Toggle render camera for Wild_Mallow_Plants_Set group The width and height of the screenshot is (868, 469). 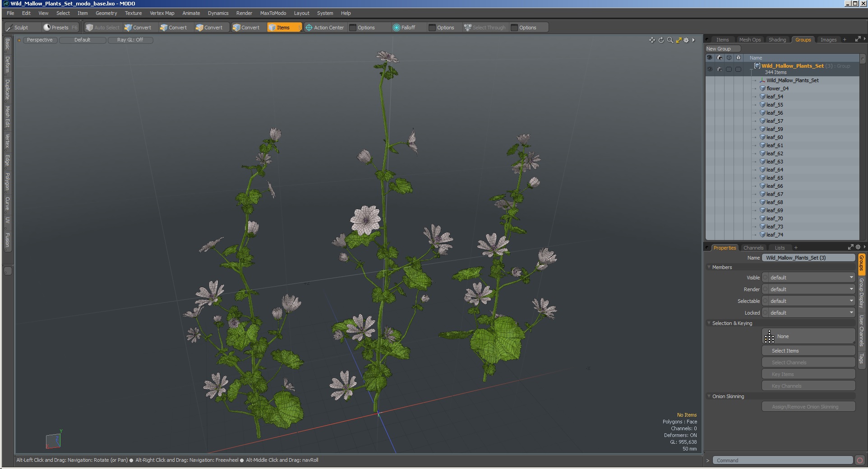point(720,69)
